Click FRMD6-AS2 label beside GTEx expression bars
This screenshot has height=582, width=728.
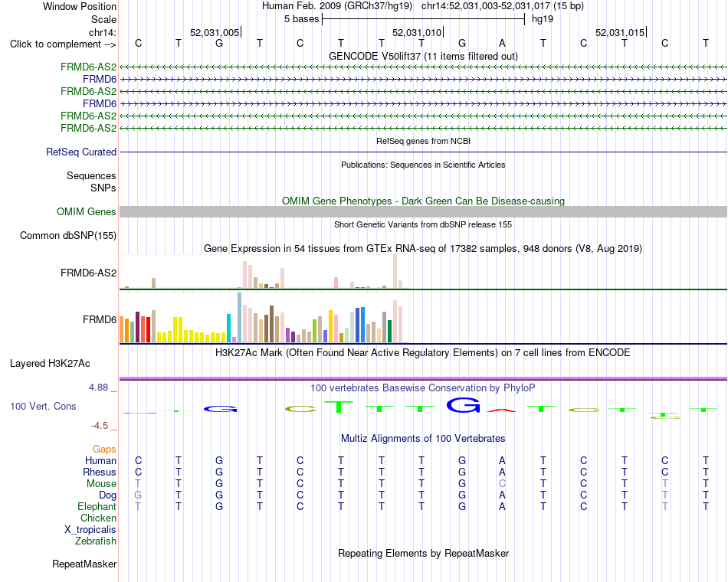click(x=88, y=273)
